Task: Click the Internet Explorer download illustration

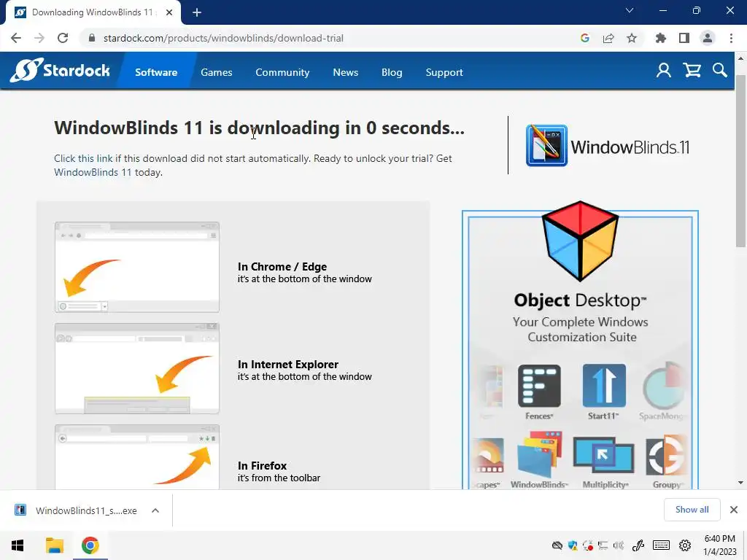Action: [x=136, y=368]
